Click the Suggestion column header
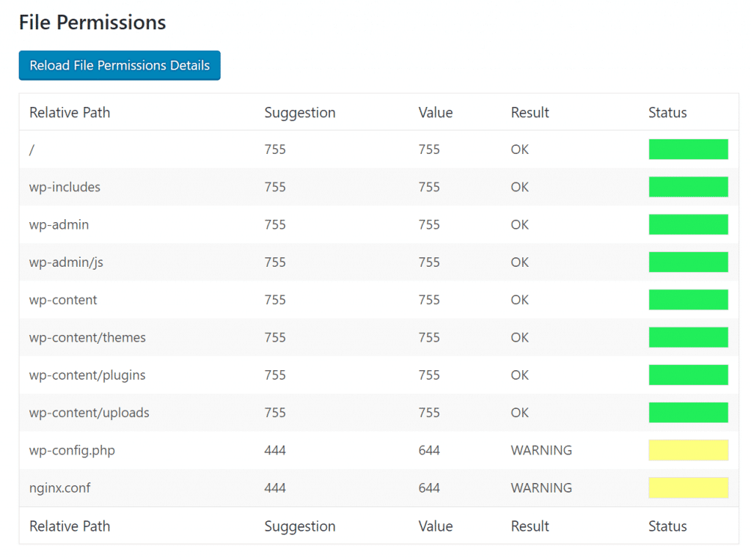751x560 pixels. click(x=300, y=112)
